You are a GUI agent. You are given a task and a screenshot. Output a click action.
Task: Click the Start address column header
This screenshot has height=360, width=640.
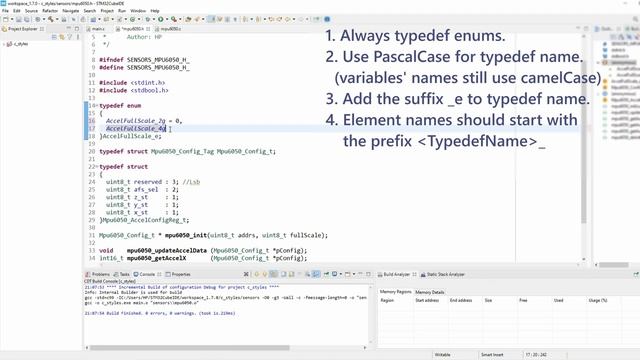click(x=427, y=300)
